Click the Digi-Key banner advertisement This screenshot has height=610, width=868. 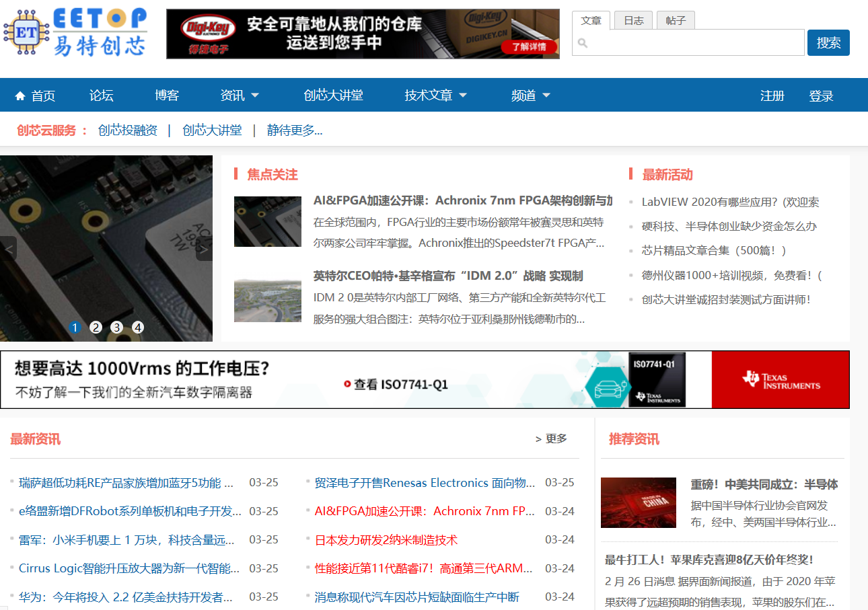point(363,34)
